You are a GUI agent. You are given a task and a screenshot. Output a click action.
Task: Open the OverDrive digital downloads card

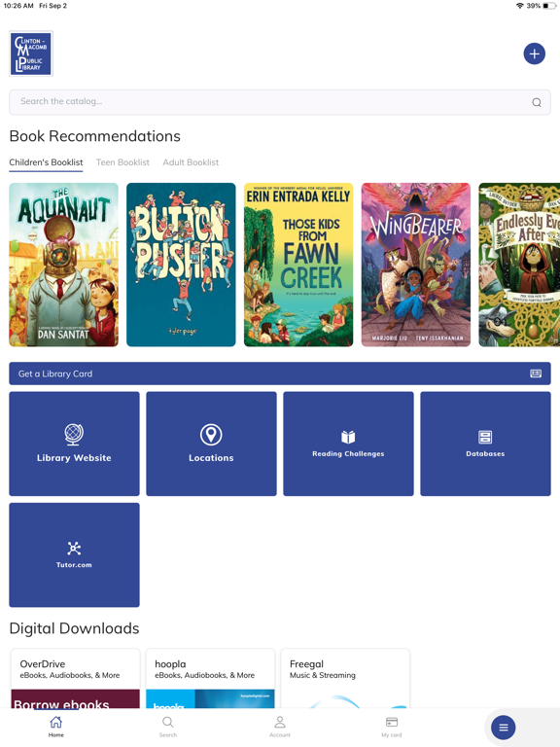click(x=76, y=678)
